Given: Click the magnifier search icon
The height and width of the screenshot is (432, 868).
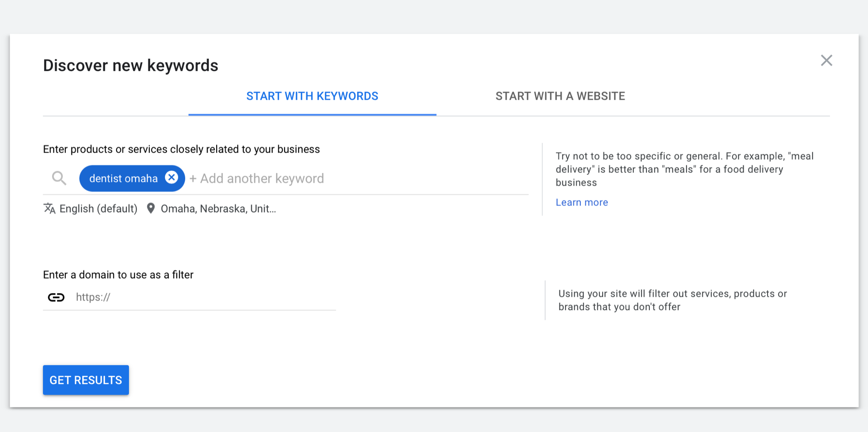Looking at the screenshot, I should pyautogui.click(x=59, y=178).
